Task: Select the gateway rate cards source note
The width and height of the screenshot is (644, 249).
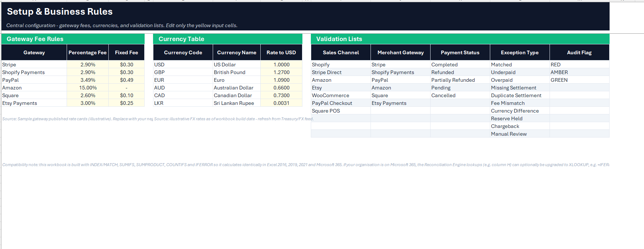Action: point(78,119)
